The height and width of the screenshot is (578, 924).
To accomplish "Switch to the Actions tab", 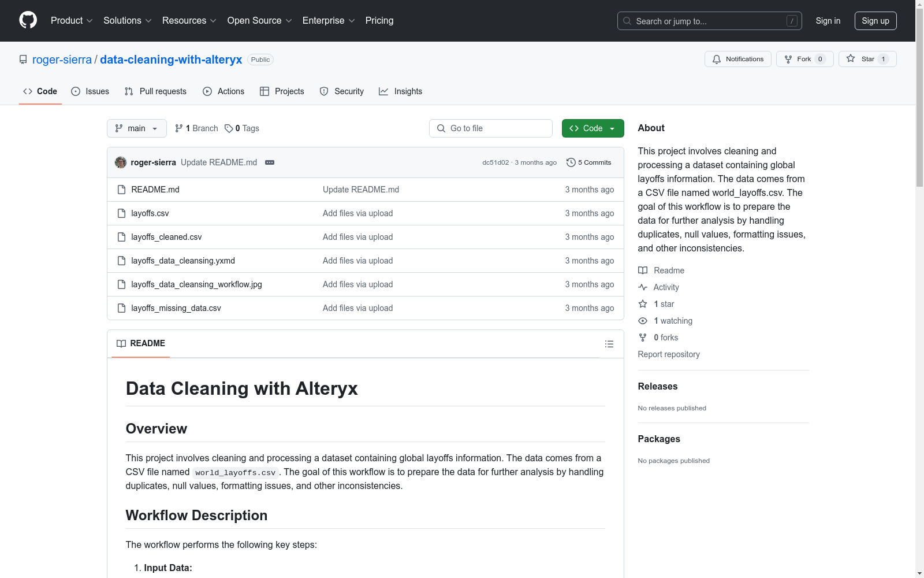I will tap(223, 91).
